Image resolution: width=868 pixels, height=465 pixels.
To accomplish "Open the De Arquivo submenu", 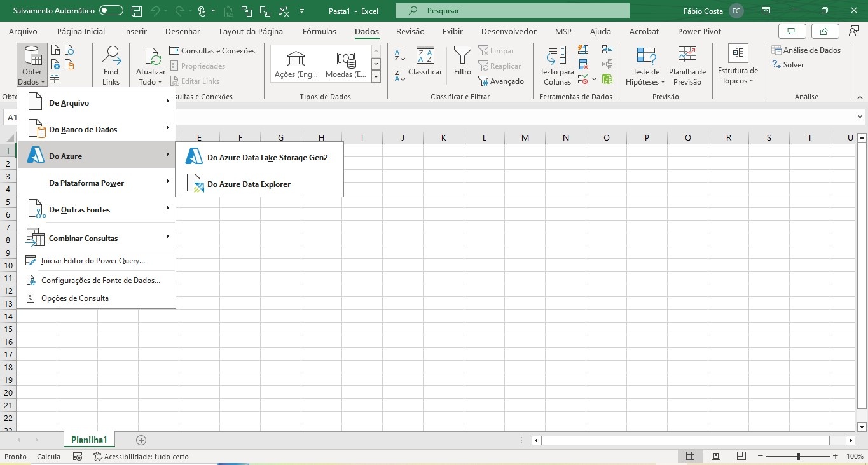I will tap(96, 102).
